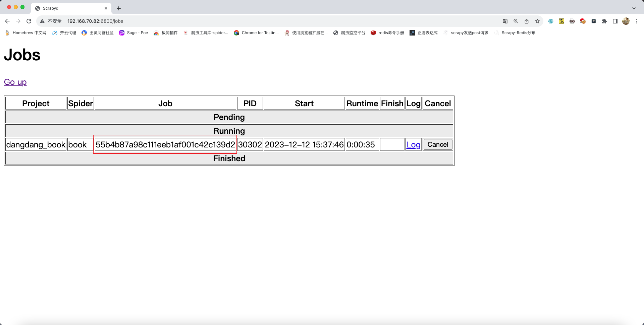The image size is (644, 325).
Task: Click the Finish column header
Action: click(x=392, y=104)
